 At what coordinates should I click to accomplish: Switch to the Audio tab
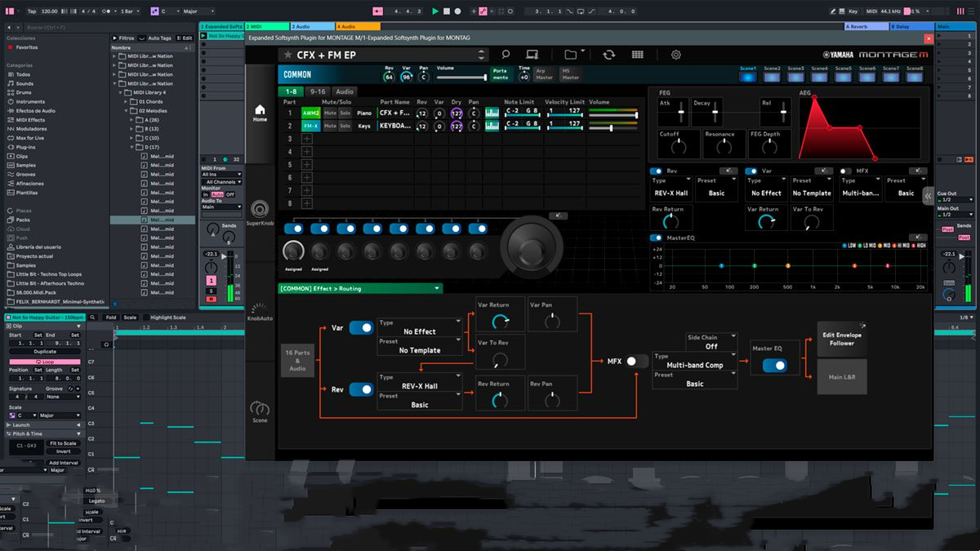pyautogui.click(x=345, y=91)
